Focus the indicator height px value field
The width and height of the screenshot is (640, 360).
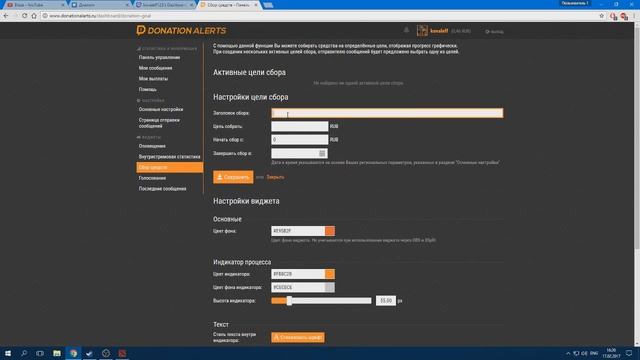(x=386, y=301)
